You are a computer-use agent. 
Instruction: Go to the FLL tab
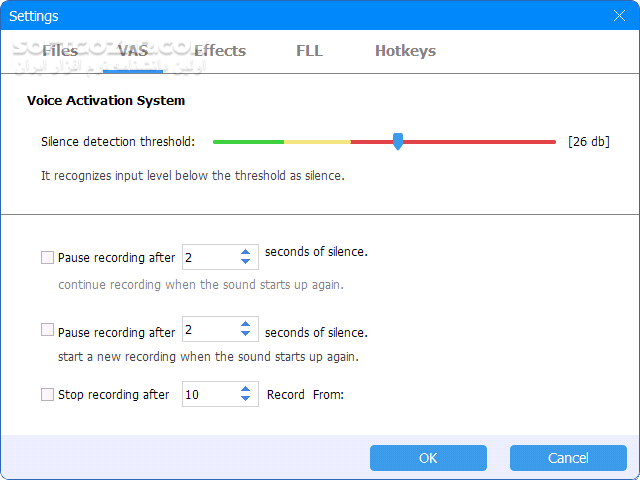309,51
